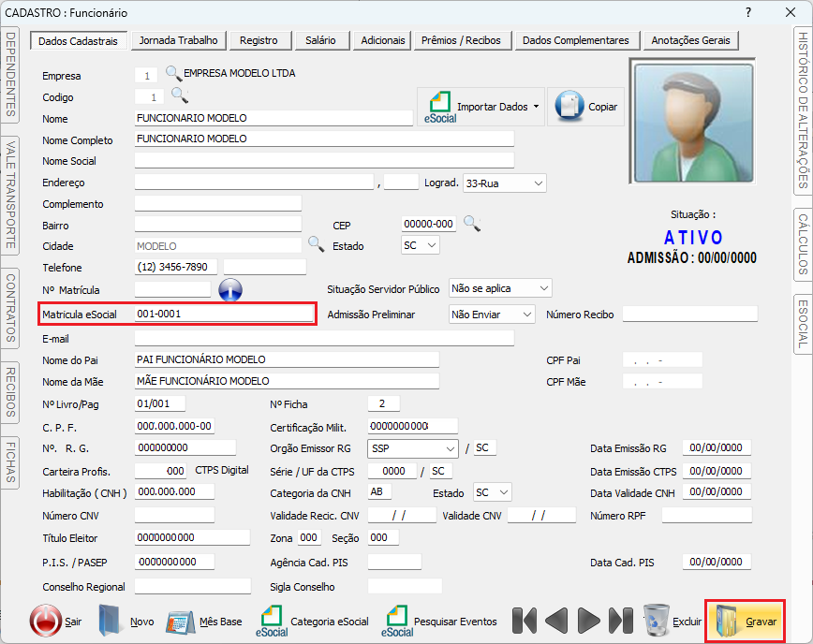Click the magnifier icon next to Cidade
Screen dimensions: 813x644
[x=317, y=244]
